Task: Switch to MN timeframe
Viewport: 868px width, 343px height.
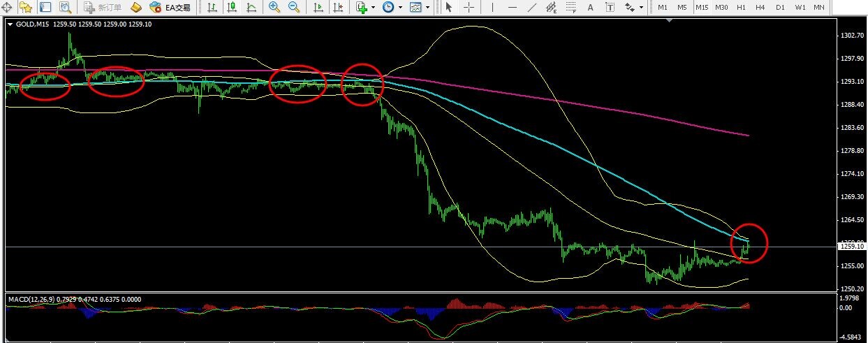Action: coord(819,8)
